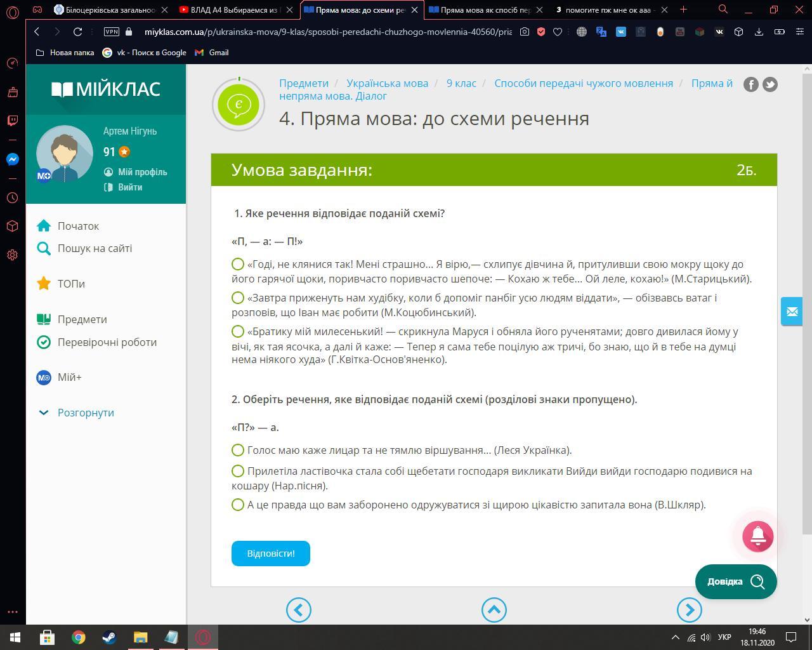Open Extensions cube icon in sidebar
This screenshot has width=812, height=650.
click(13, 226)
